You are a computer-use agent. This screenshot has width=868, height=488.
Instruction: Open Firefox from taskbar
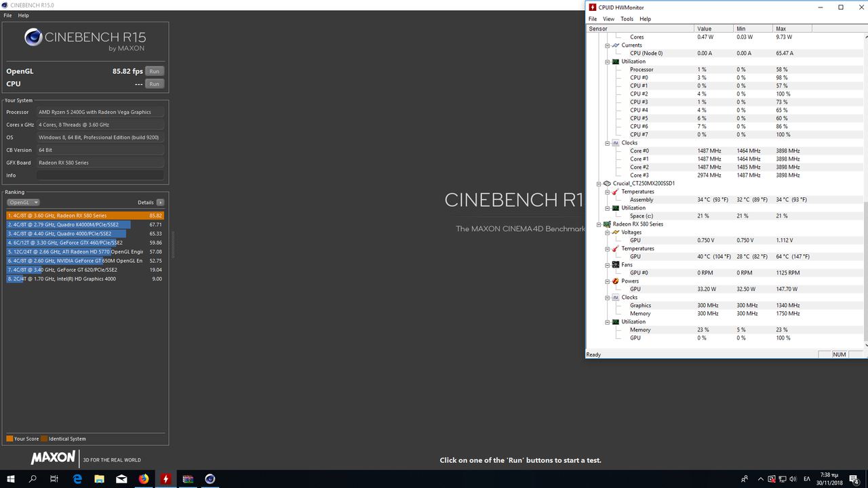point(144,479)
